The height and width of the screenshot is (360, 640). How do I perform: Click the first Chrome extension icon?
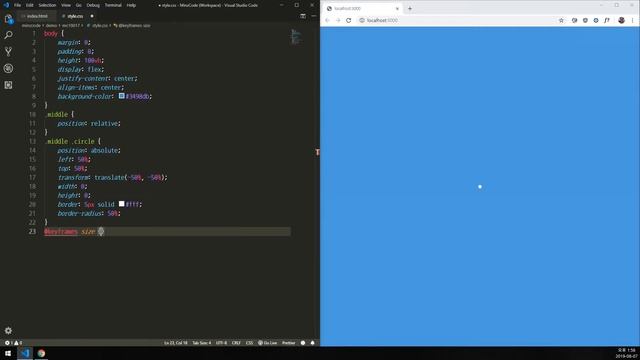pyautogui.click(x=574, y=20)
